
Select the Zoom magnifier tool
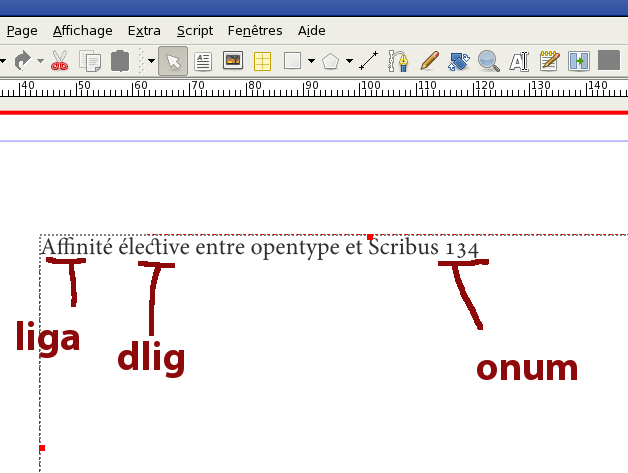488,61
